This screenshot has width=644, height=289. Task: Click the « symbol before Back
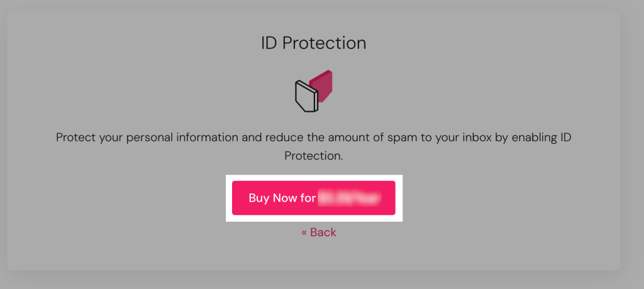click(x=304, y=232)
